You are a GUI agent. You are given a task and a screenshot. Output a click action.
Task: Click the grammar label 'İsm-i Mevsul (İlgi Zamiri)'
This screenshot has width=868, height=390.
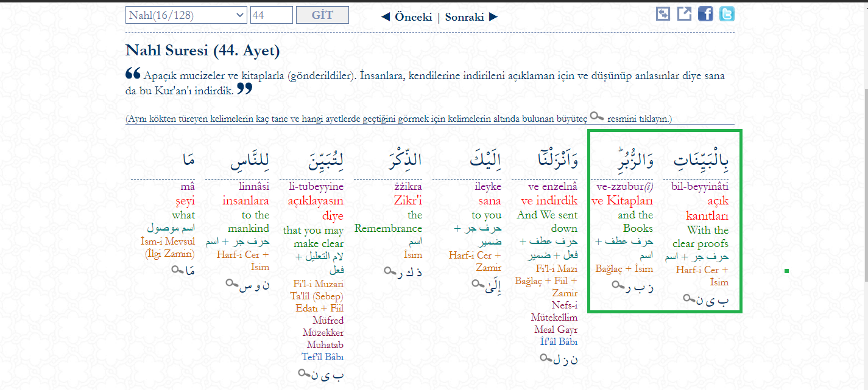pos(168,248)
